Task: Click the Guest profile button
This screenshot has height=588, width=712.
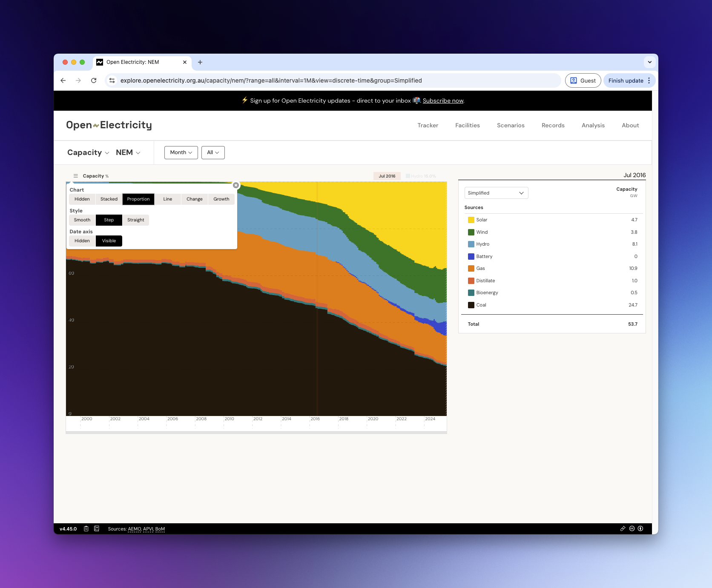Action: pos(583,80)
